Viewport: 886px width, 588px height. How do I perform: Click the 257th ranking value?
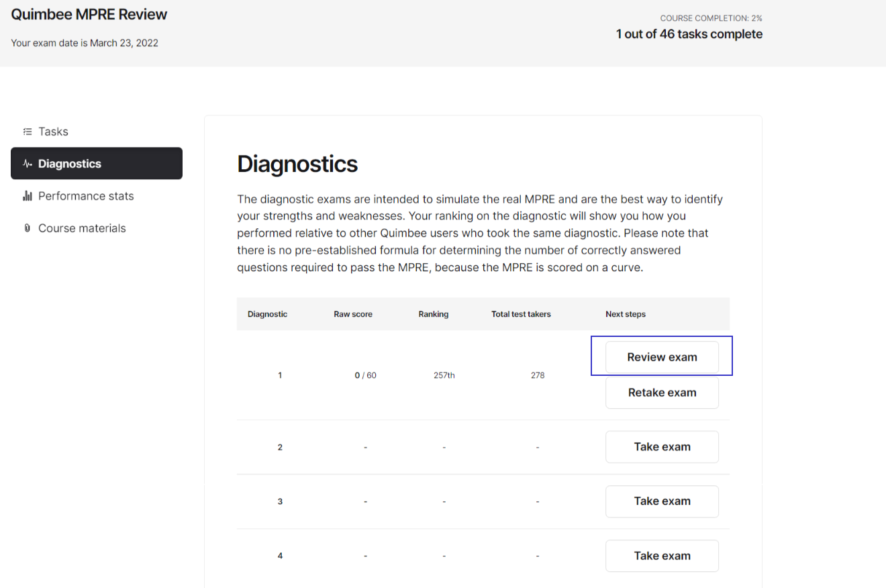click(x=444, y=375)
